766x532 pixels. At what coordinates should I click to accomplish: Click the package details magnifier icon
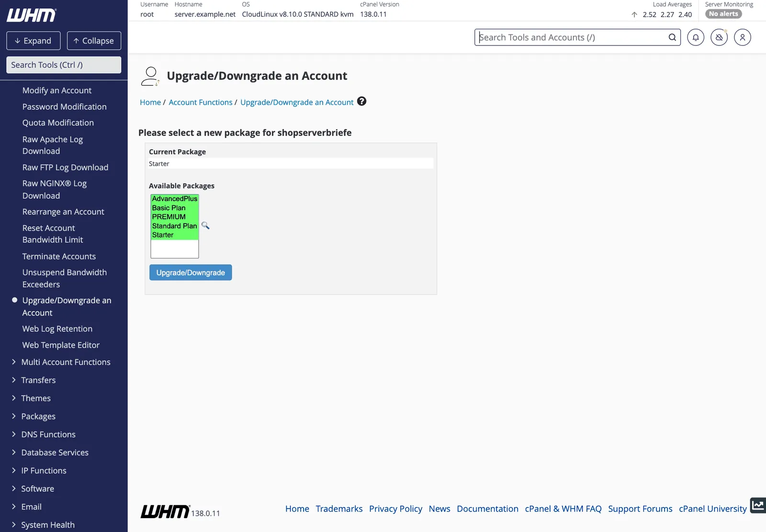205,226
